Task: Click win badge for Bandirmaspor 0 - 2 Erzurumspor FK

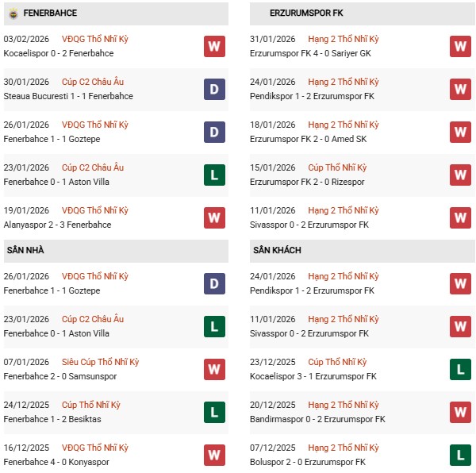Action: click(460, 412)
